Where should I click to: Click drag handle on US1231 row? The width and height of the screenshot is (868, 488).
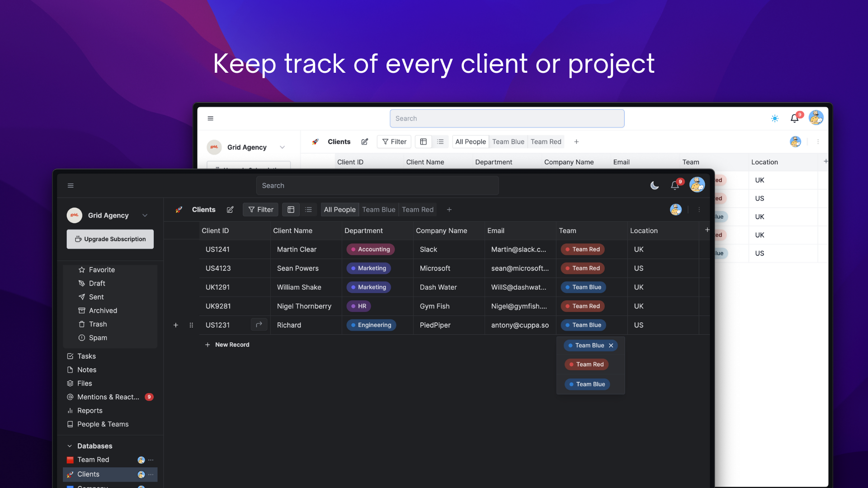[191, 325]
